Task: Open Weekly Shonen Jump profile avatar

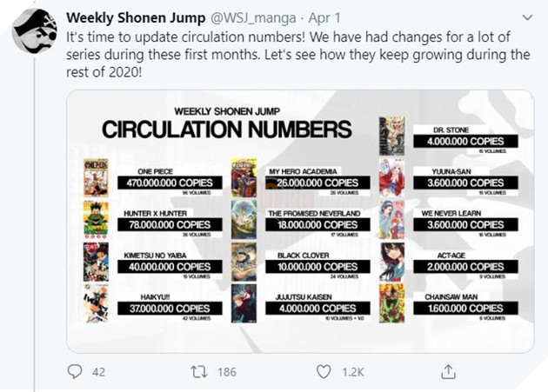Action: point(33,33)
